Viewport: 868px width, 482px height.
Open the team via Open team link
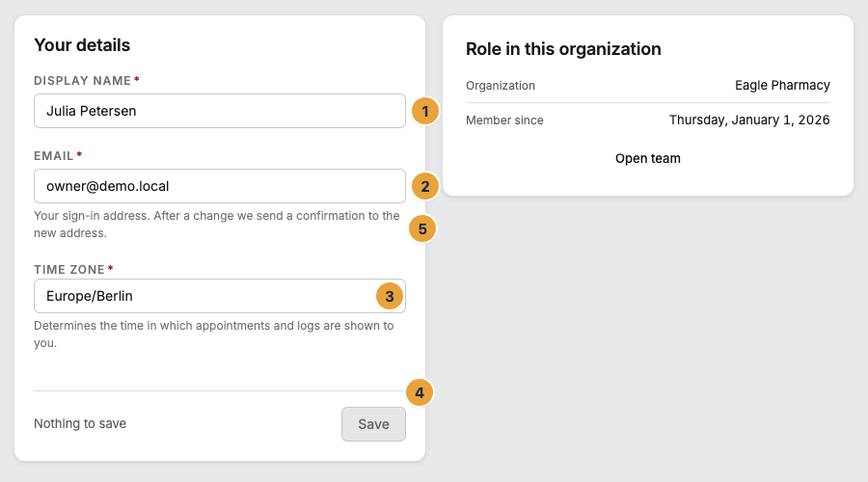point(648,158)
